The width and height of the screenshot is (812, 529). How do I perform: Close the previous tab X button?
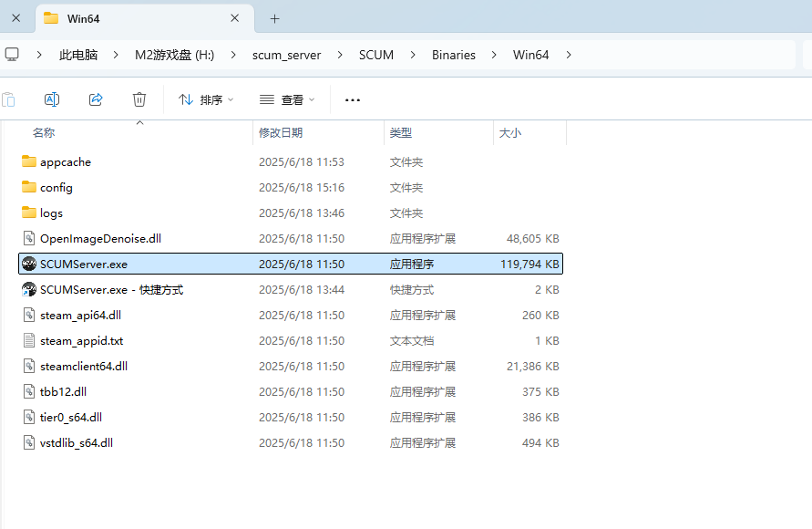point(16,18)
